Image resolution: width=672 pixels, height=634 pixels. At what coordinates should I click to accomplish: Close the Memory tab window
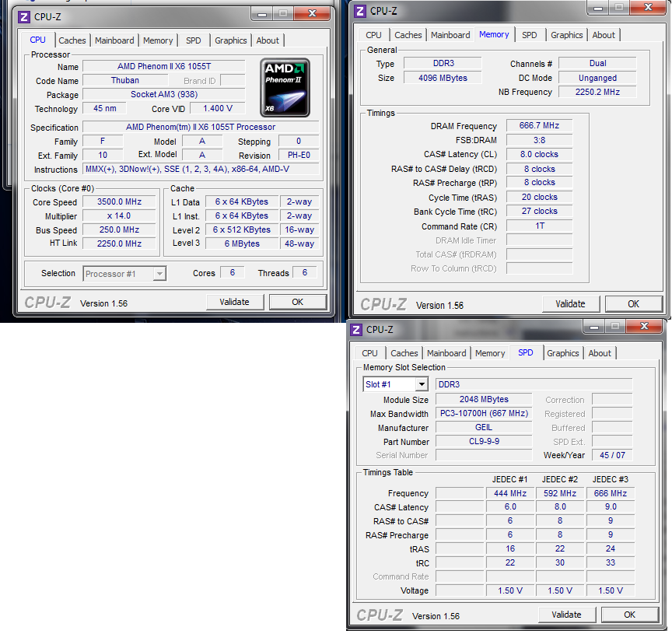[x=648, y=8]
